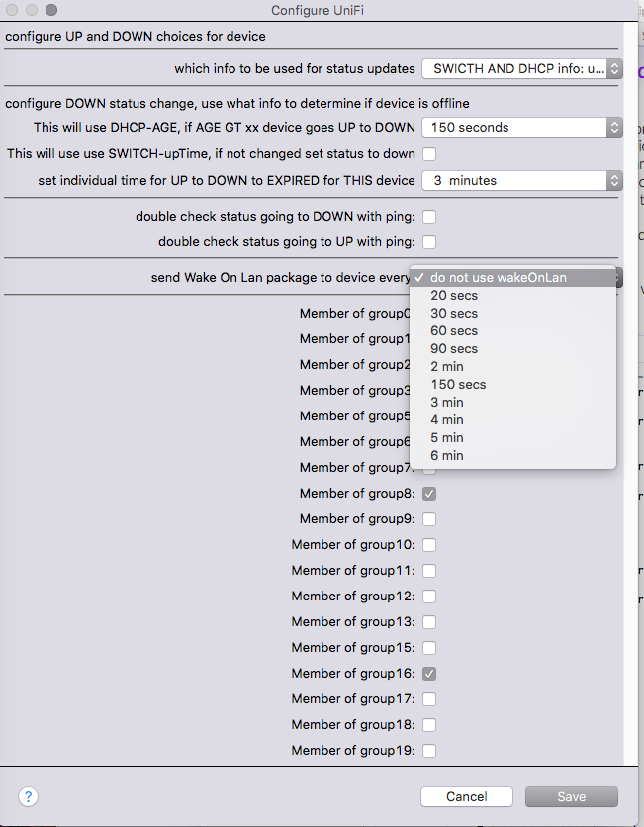
Task: Enable double check DOWN with ping
Action: tap(429, 217)
